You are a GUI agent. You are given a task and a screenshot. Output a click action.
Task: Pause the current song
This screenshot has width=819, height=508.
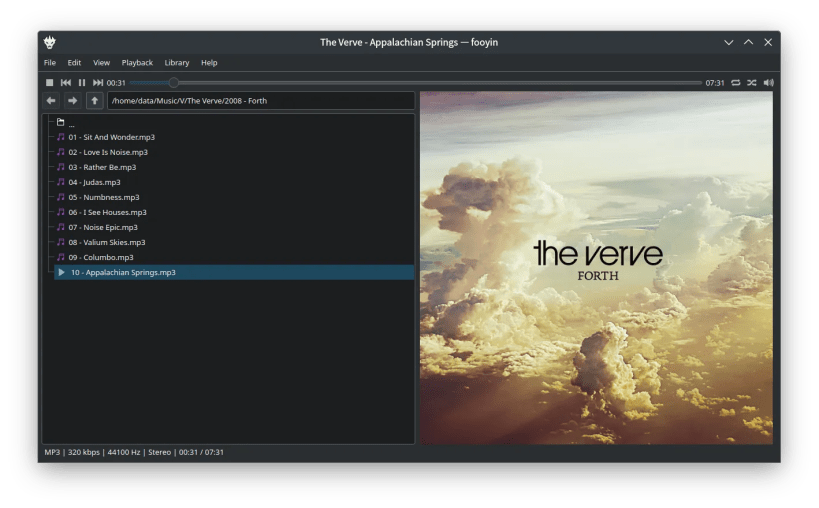81,82
